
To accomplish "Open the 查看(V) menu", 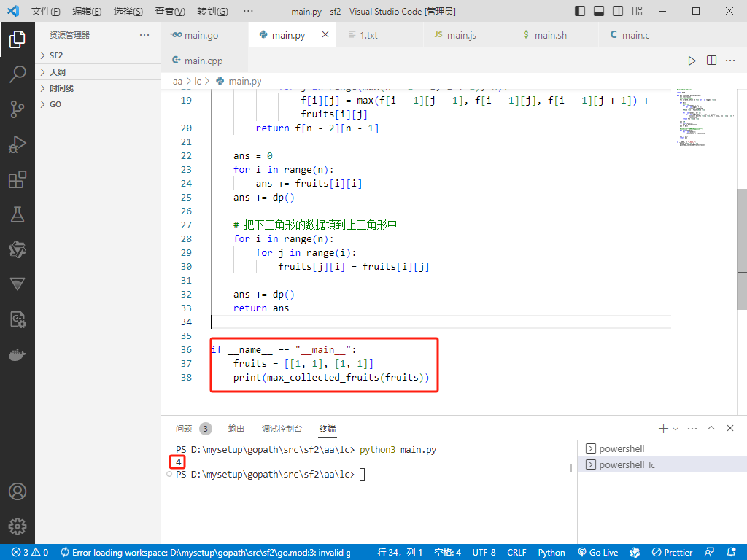I will (170, 11).
